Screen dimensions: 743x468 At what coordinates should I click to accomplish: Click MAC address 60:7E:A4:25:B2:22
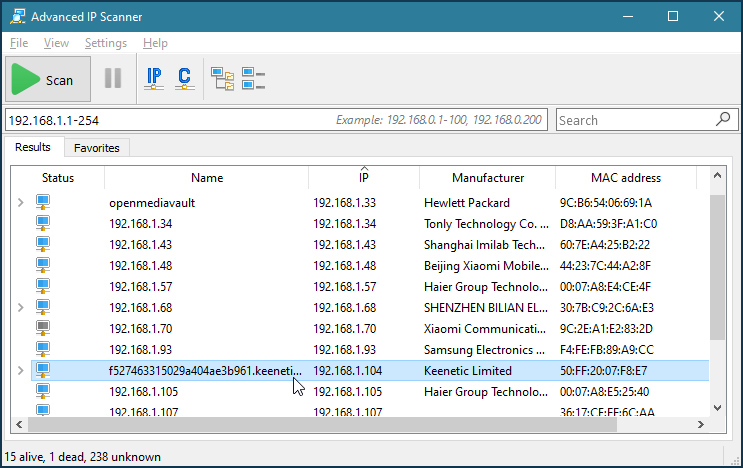point(605,244)
